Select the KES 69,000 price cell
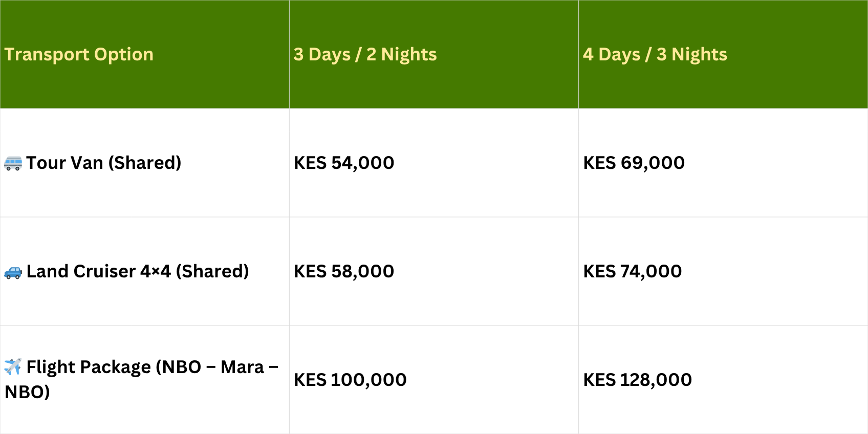The image size is (868, 434). 634,163
